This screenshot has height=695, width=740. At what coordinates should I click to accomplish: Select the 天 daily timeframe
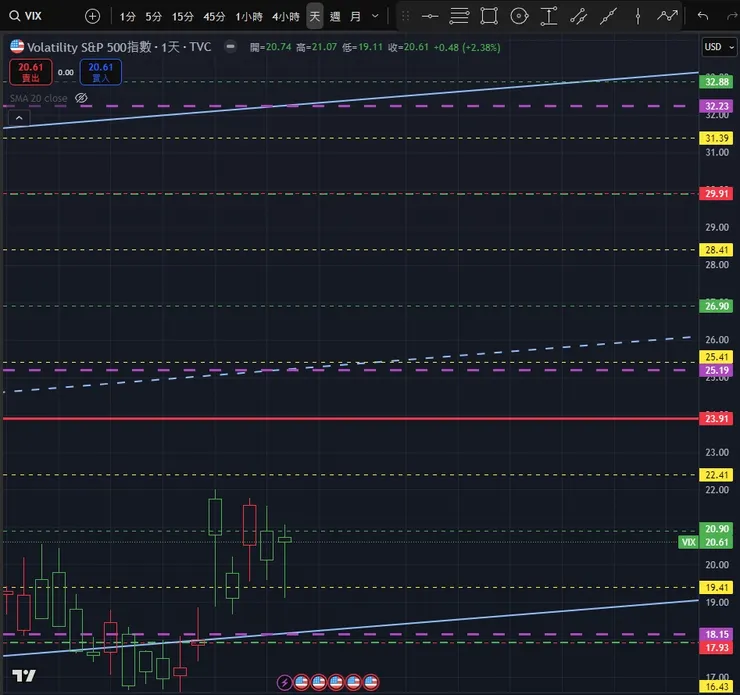click(315, 17)
